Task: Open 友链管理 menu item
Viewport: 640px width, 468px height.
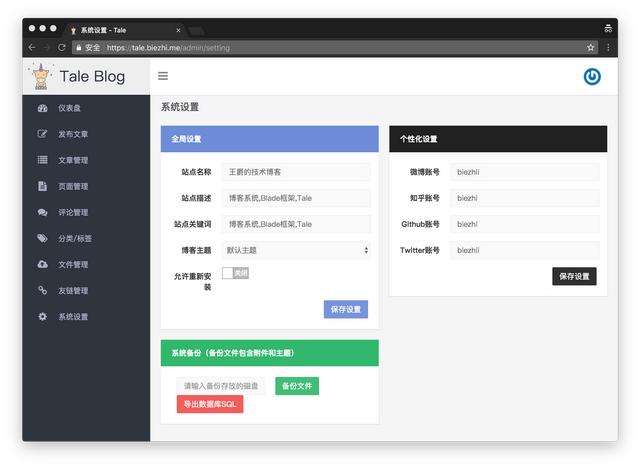Action: tap(73, 291)
